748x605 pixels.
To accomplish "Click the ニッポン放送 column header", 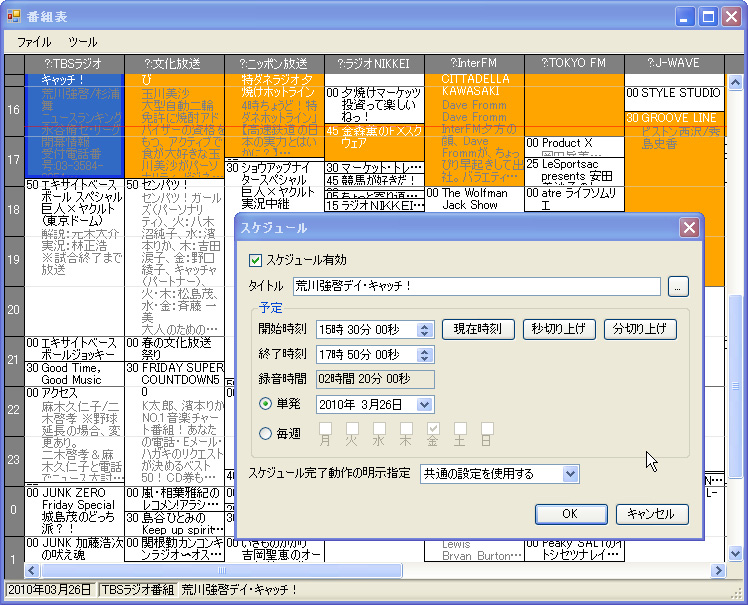I will coord(274,63).
